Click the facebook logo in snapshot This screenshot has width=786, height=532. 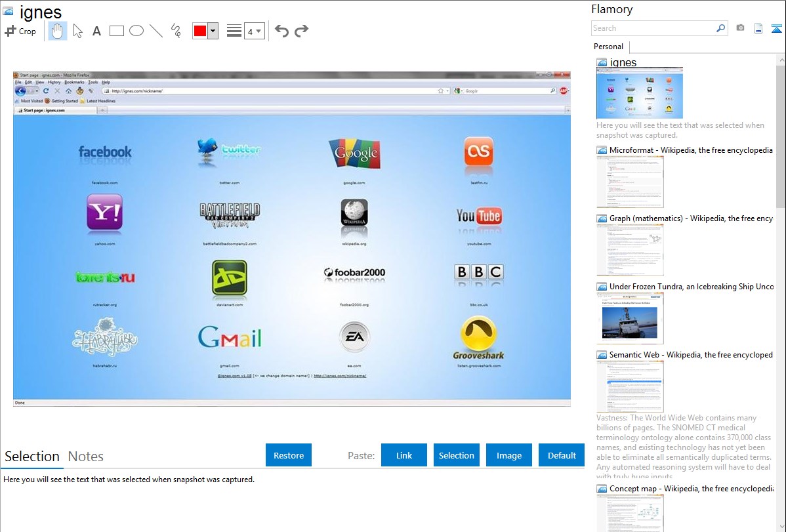point(105,152)
